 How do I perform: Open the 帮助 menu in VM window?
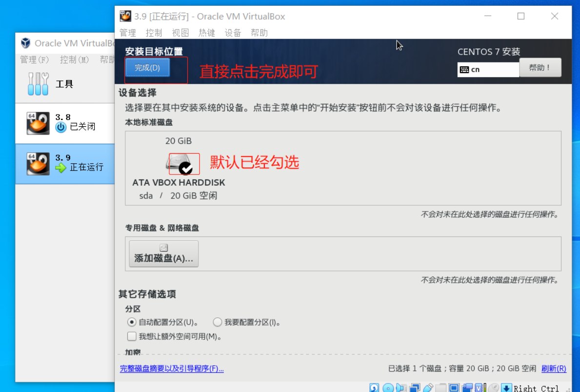coord(260,33)
